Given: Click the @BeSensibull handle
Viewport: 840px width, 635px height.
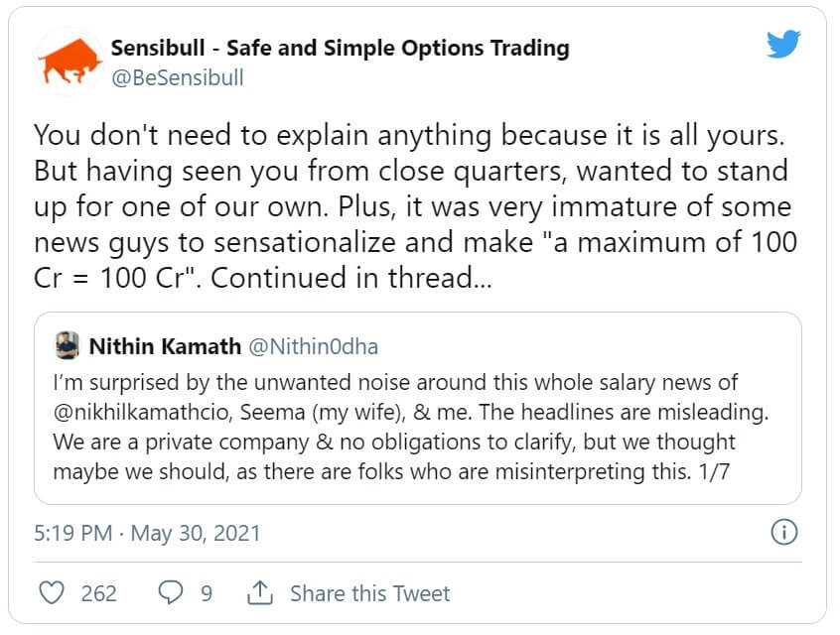Looking at the screenshot, I should pos(177,77).
